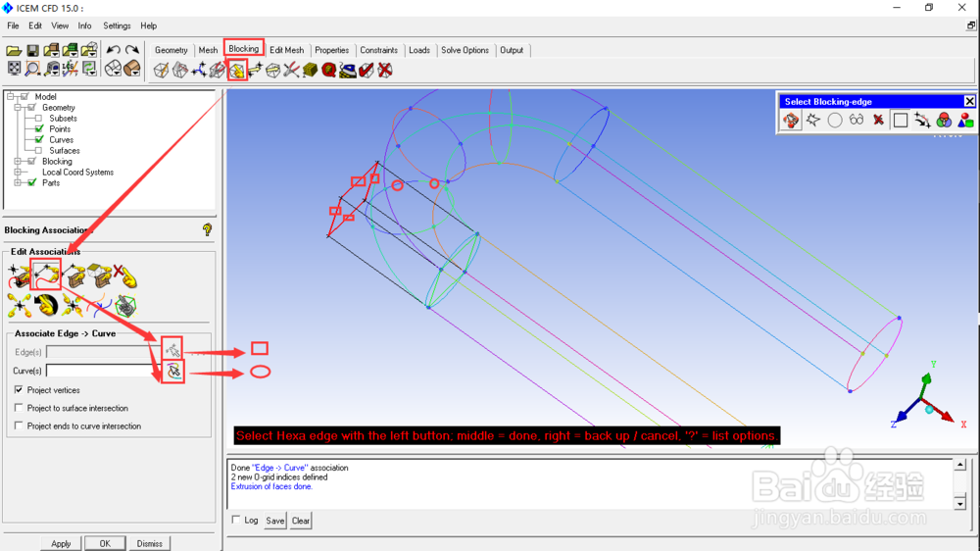Image resolution: width=980 pixels, height=551 pixels.
Task: Choose Disassociate from Geometry icon
Action: [125, 275]
